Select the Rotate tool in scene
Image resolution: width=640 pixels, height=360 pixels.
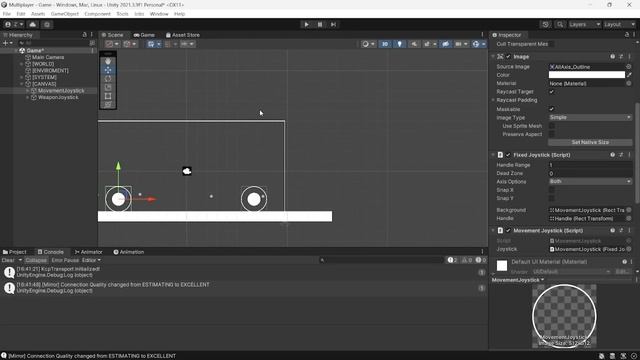(108, 79)
